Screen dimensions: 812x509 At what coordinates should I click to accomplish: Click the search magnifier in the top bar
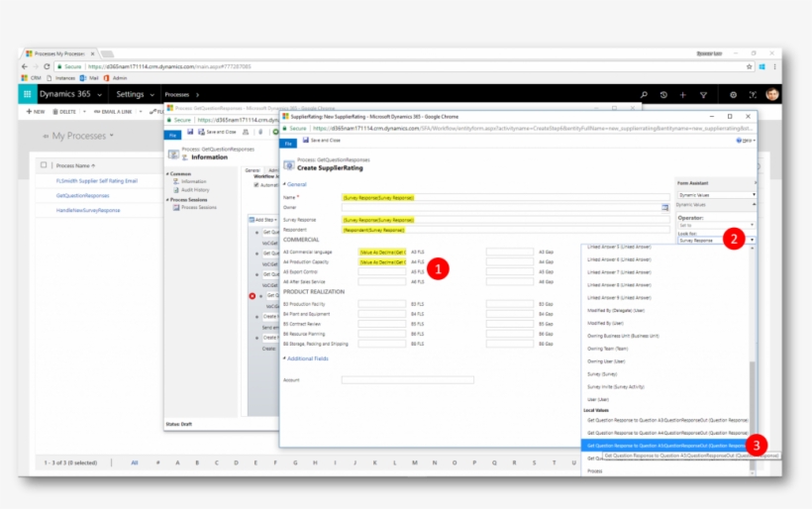coord(644,94)
